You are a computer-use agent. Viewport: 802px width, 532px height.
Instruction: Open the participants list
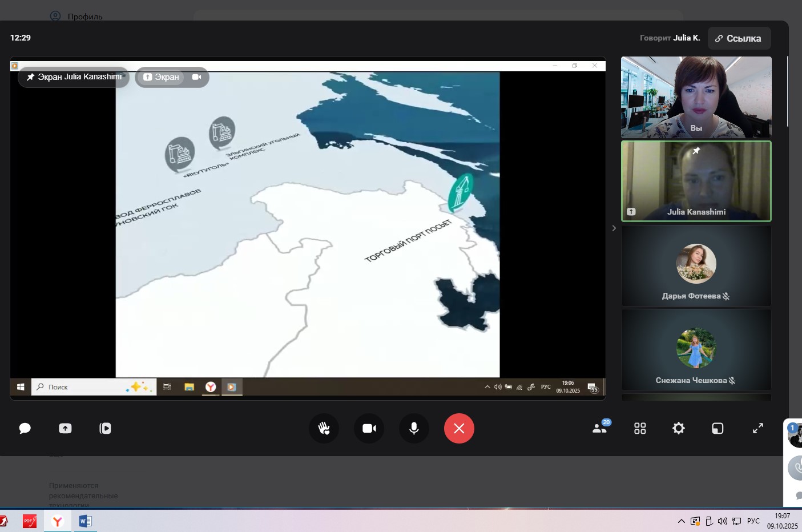tap(600, 428)
